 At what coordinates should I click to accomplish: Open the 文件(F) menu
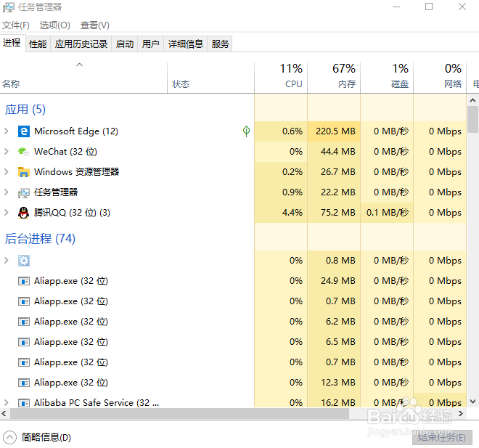(x=16, y=25)
